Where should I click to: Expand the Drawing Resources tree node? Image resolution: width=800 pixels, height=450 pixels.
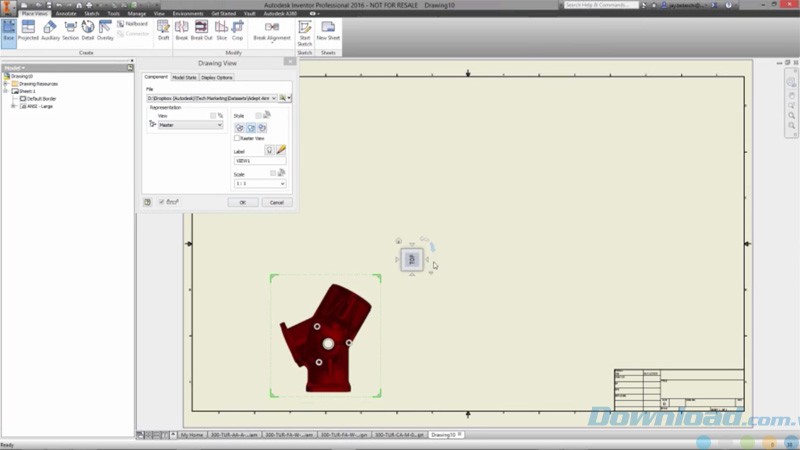click(6, 83)
